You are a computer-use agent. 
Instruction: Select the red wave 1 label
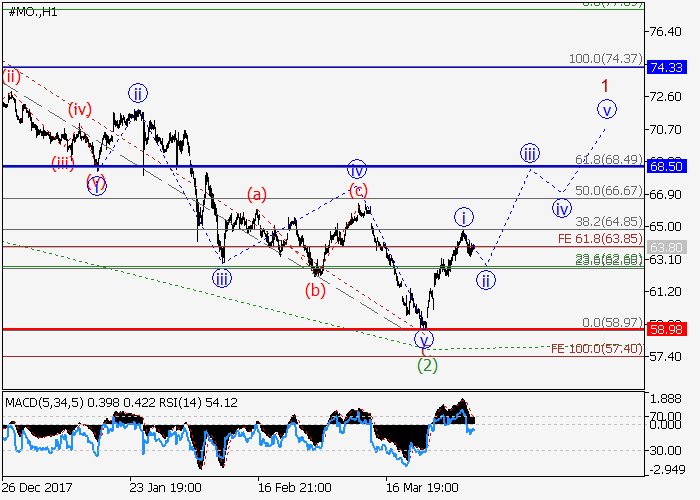tap(605, 86)
